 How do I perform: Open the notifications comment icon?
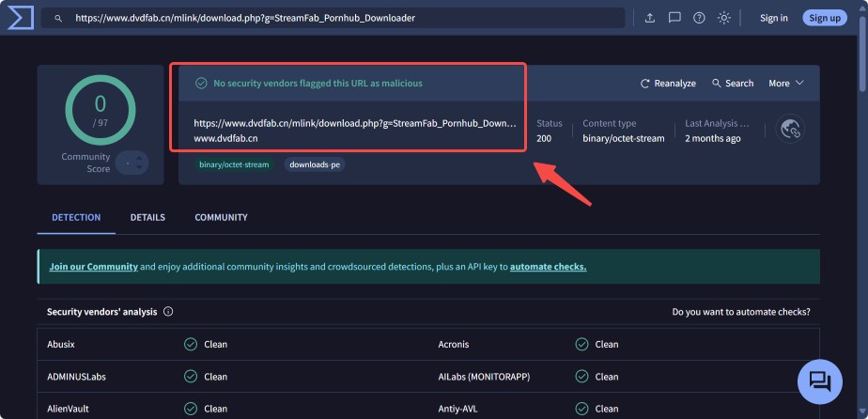(x=674, y=18)
